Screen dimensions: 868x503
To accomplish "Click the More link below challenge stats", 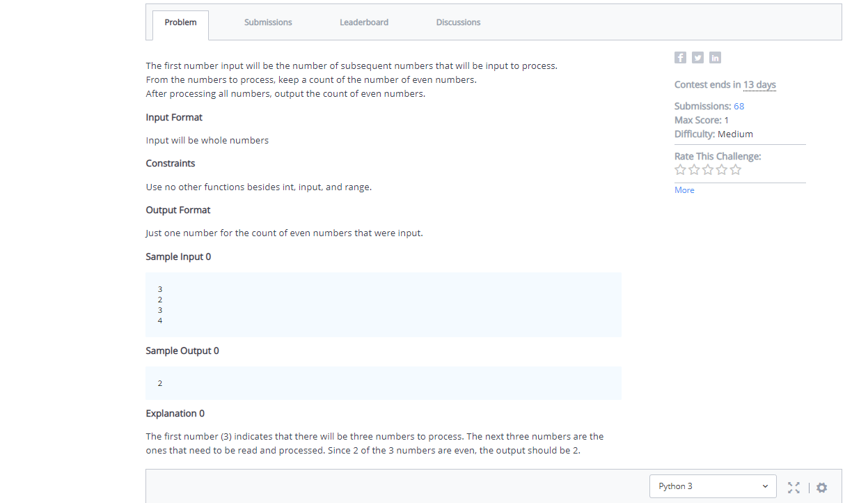I will click(684, 189).
